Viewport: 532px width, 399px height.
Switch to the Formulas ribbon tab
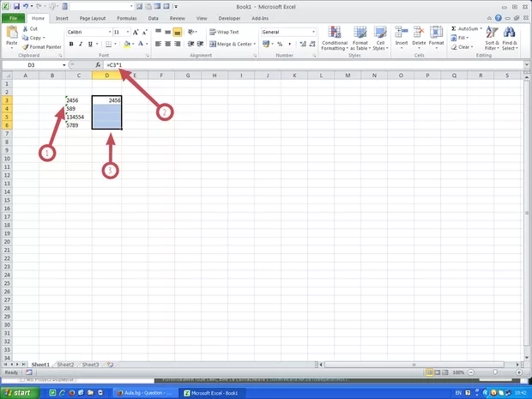[x=126, y=17]
